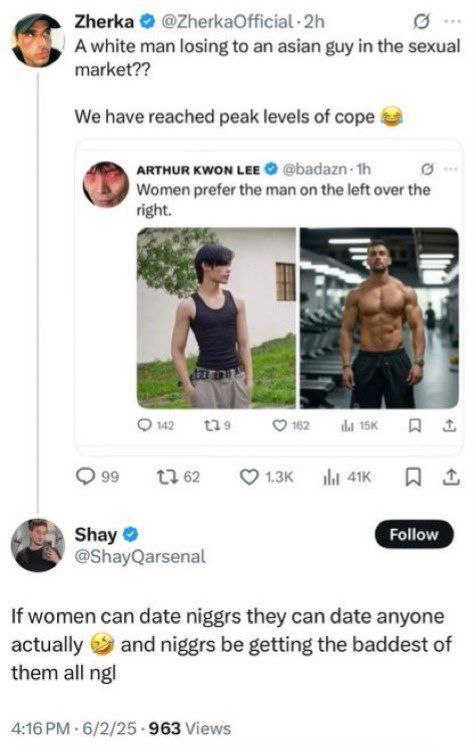Viewport: 474px width, 747px height.
Task: Share Zherka's tweet via share icon
Action: (x=451, y=476)
